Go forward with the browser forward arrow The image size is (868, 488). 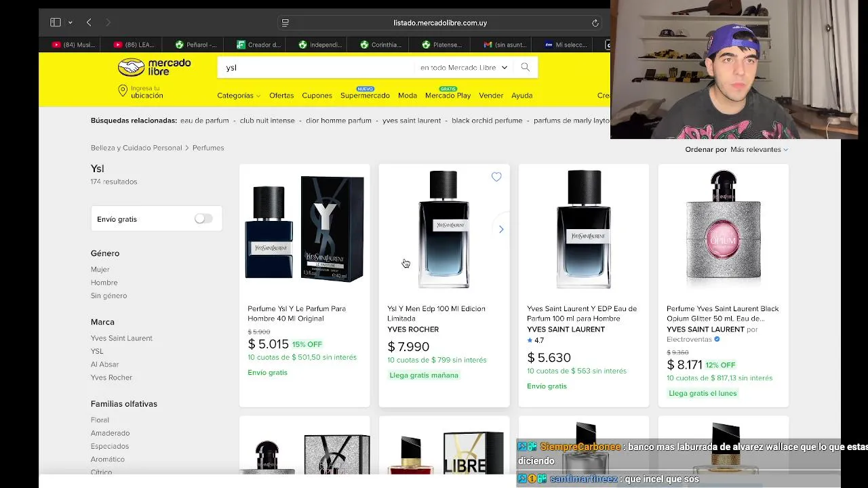pos(108,22)
